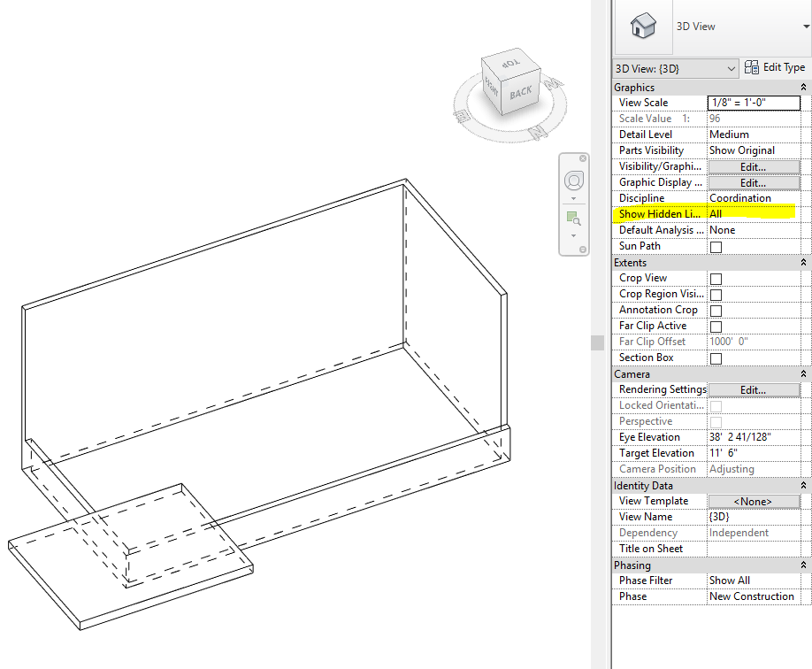The height and width of the screenshot is (669, 812).
Task: Click the View Scale input showing 1/8" = 1'-0"
Action: point(754,102)
